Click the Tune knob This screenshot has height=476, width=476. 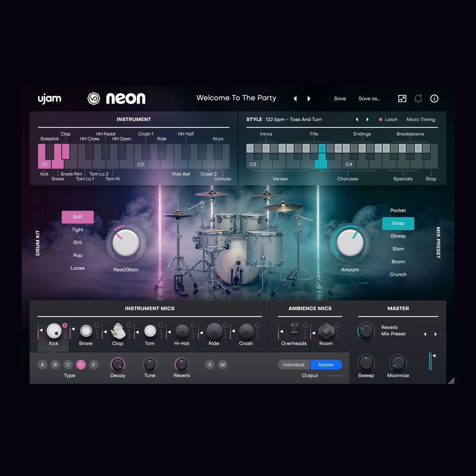(150, 365)
